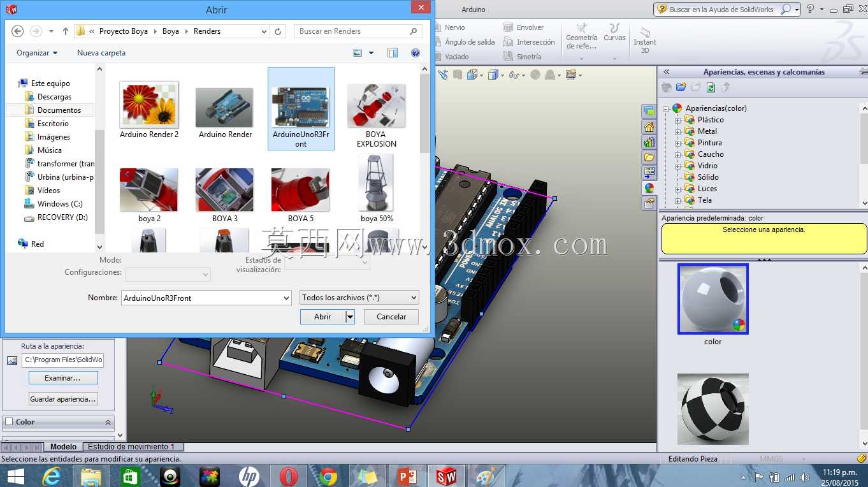Open PowerPoint from taskbar
The width and height of the screenshot is (868, 487).
[x=407, y=476]
